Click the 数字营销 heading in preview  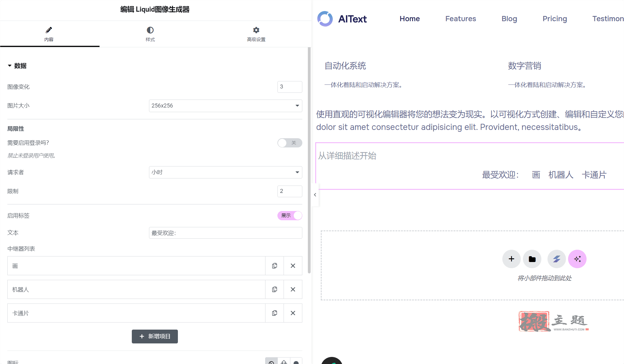pos(524,66)
